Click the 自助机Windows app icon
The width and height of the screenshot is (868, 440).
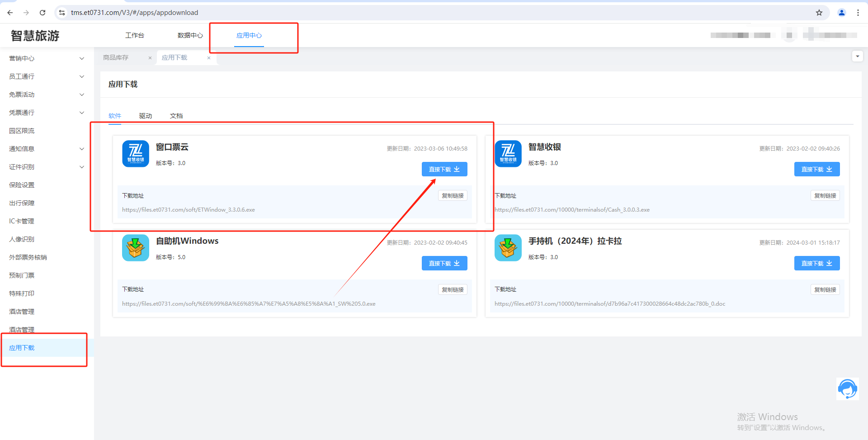pos(135,248)
